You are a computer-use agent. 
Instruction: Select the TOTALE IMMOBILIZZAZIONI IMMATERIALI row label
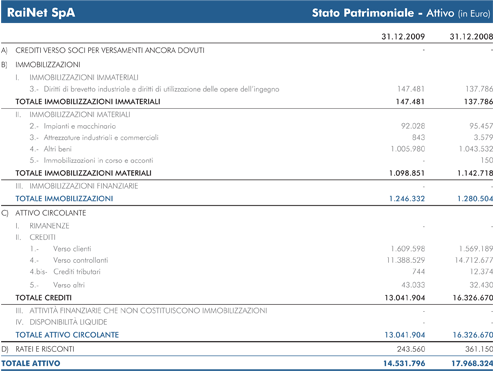click(88, 102)
